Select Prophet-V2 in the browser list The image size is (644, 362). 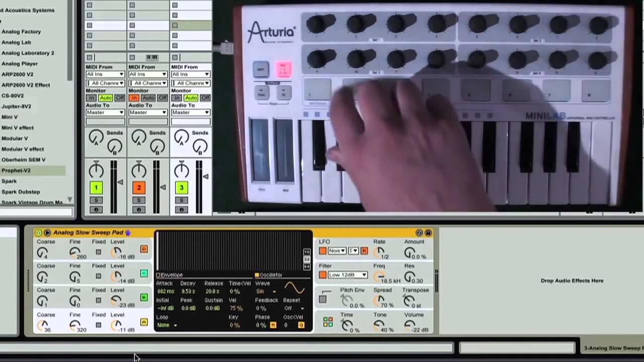(x=33, y=171)
